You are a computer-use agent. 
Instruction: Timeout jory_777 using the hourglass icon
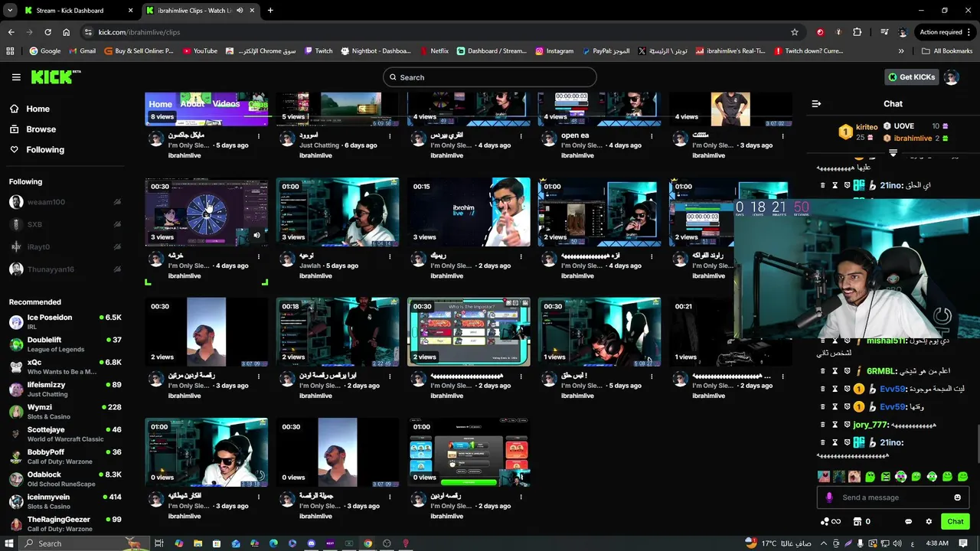tap(835, 425)
